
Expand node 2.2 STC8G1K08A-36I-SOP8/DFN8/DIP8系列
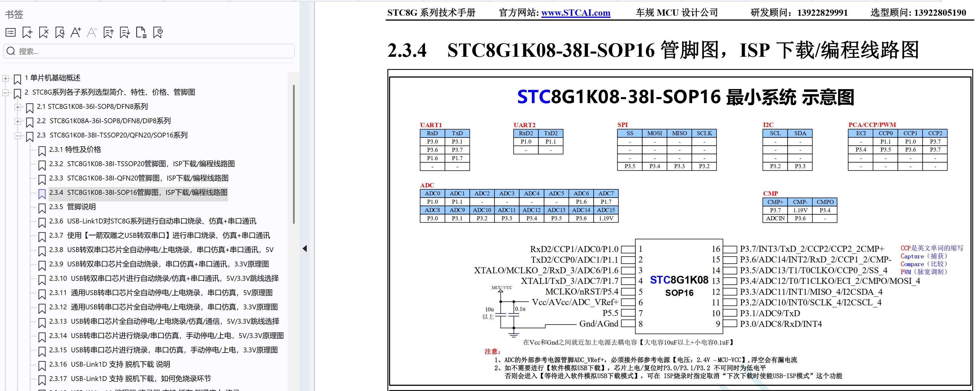point(17,121)
